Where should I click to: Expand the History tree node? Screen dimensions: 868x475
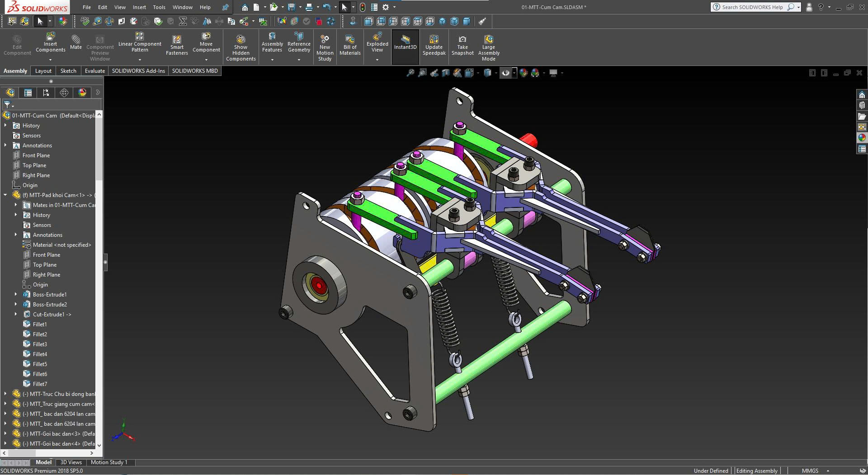(x=5, y=126)
